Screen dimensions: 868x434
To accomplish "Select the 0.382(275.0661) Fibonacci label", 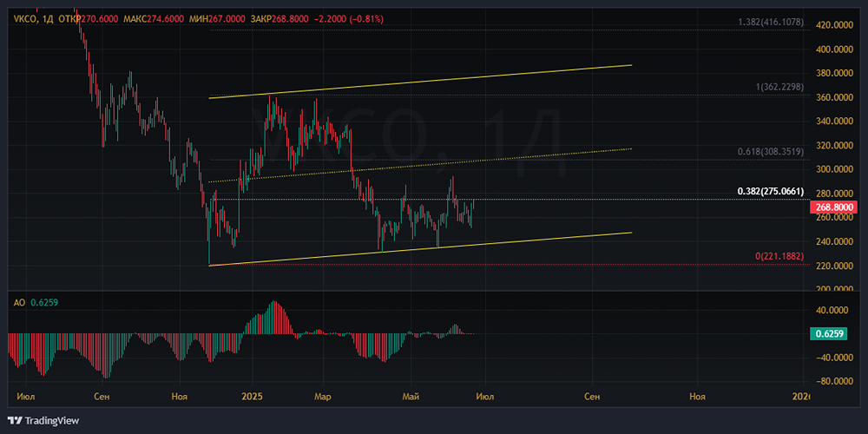I will tap(771, 192).
